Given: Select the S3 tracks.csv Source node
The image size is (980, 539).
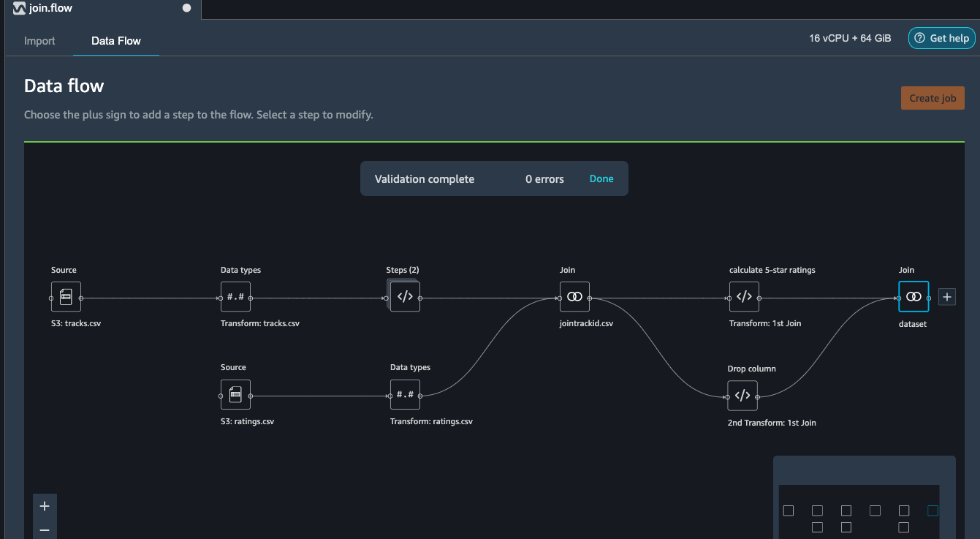Looking at the screenshot, I should coord(66,297).
